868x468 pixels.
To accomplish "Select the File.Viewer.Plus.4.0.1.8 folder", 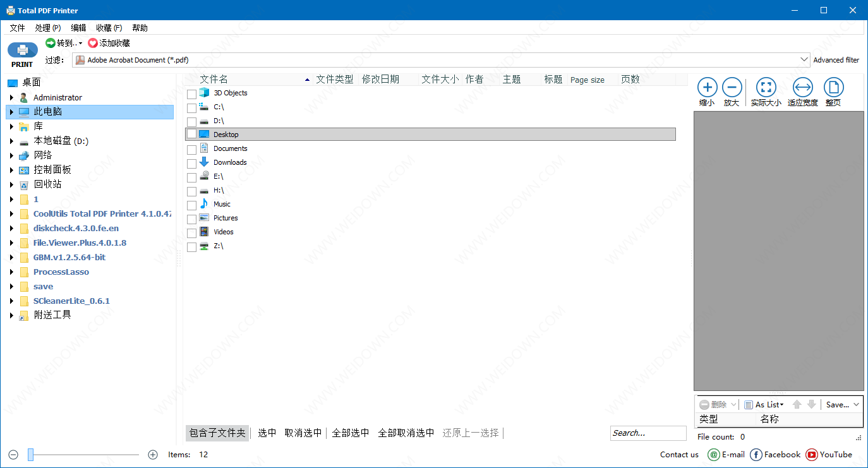I will tap(80, 243).
